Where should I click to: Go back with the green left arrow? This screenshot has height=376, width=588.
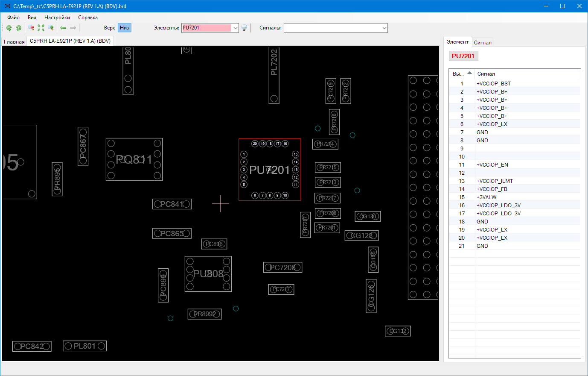pos(63,28)
